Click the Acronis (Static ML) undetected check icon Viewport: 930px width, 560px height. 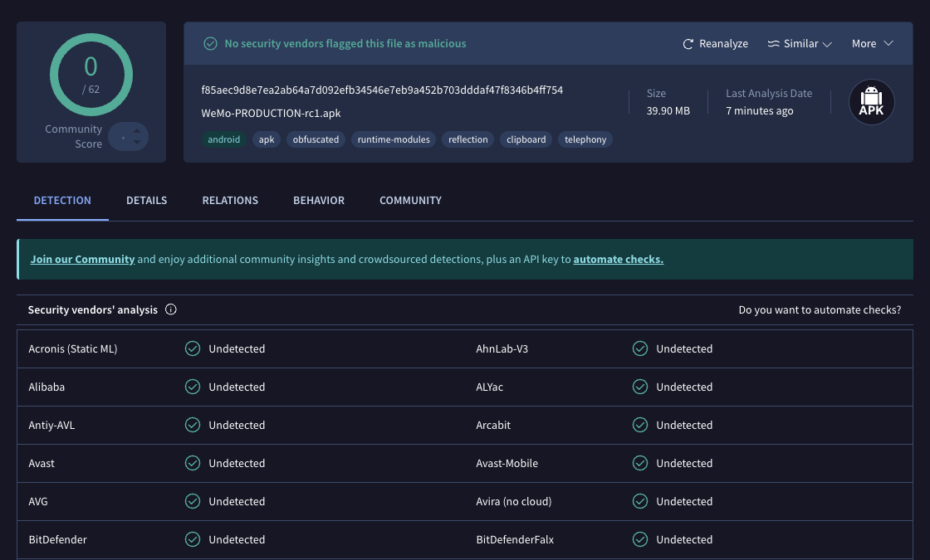click(193, 348)
